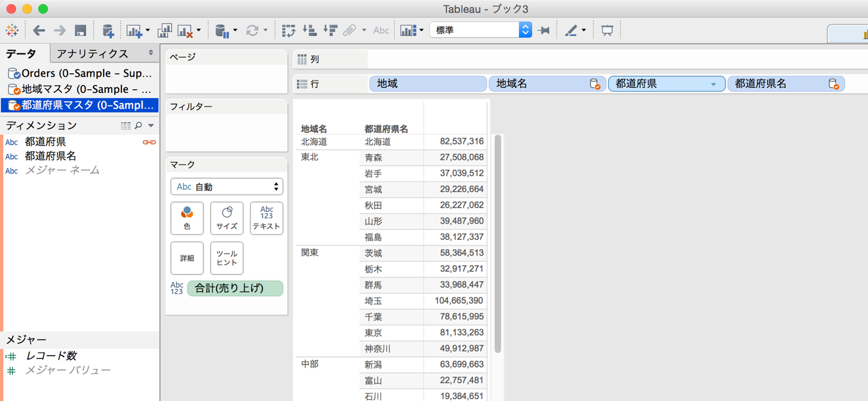Open the ツールヒント editor on the Marks card

tap(226, 258)
